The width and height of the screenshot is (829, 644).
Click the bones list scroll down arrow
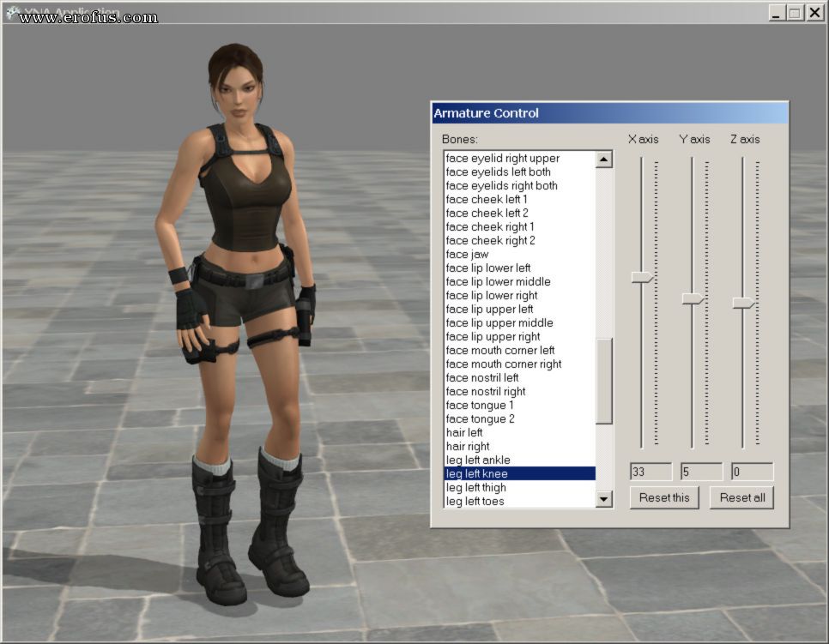click(604, 499)
